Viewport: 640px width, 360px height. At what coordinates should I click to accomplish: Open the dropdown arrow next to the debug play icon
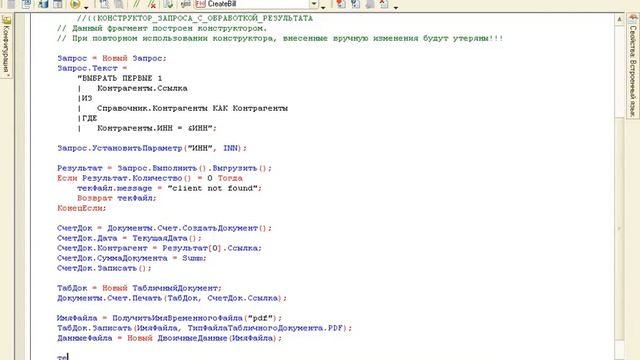pos(86,7)
